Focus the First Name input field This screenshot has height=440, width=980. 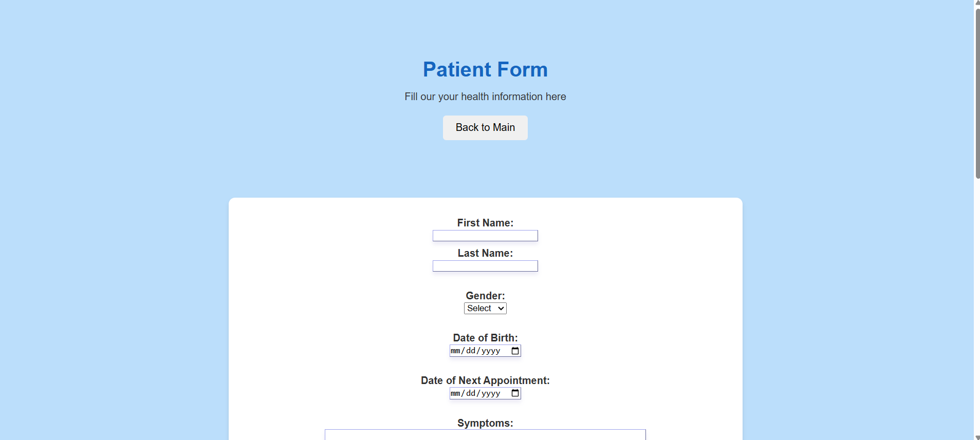coord(485,236)
